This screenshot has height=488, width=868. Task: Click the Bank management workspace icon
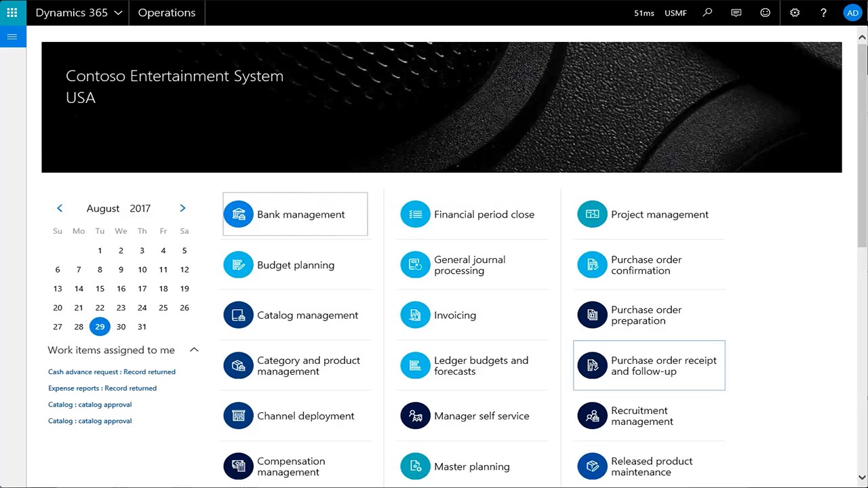[x=239, y=214]
